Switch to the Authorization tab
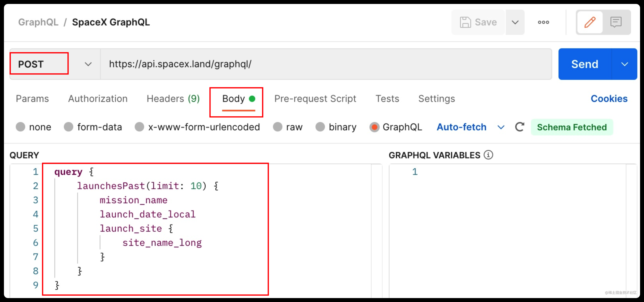 (x=97, y=99)
